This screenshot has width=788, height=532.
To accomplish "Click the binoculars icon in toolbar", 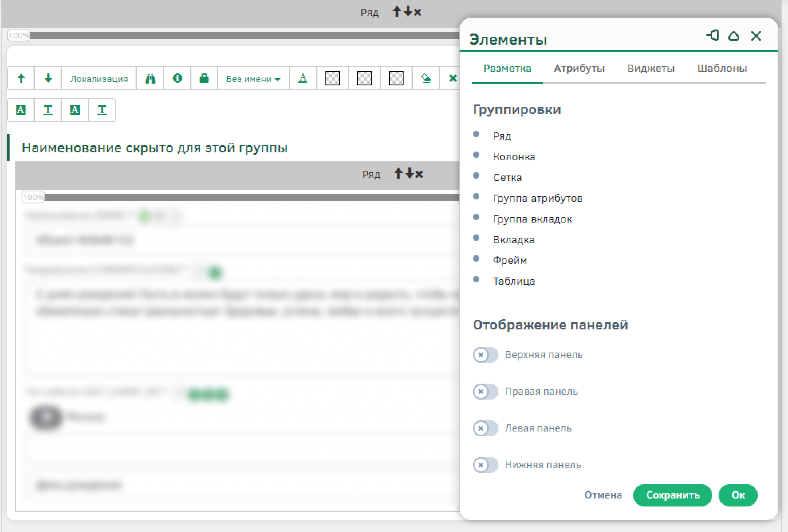I will coord(150,79).
